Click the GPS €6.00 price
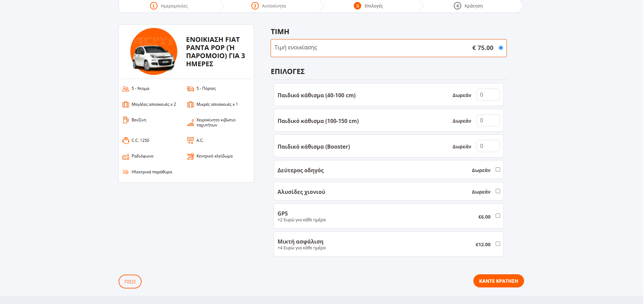Image resolution: width=644 pixels, height=304 pixels. [x=484, y=217]
